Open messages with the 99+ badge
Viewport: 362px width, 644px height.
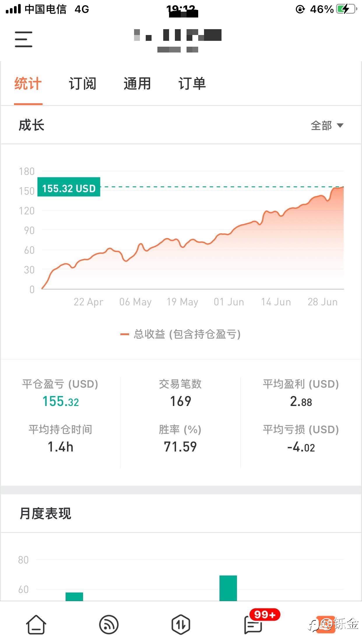[253, 625]
